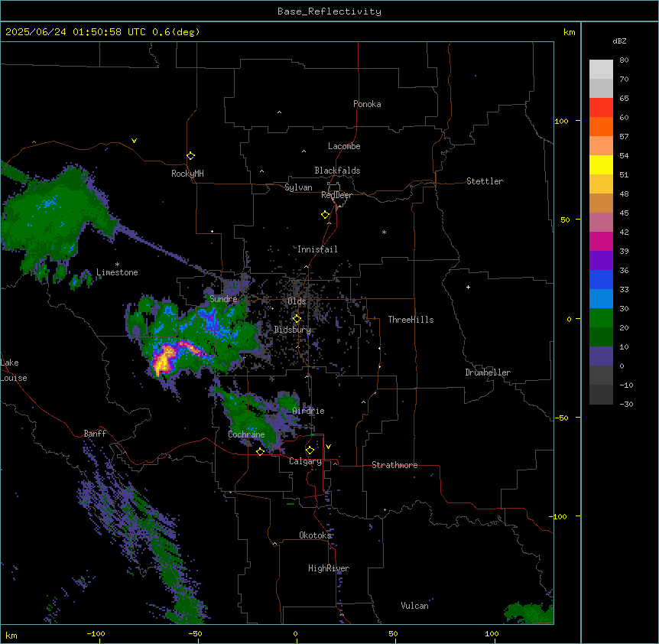Click the Strathmore label

pyautogui.click(x=394, y=465)
